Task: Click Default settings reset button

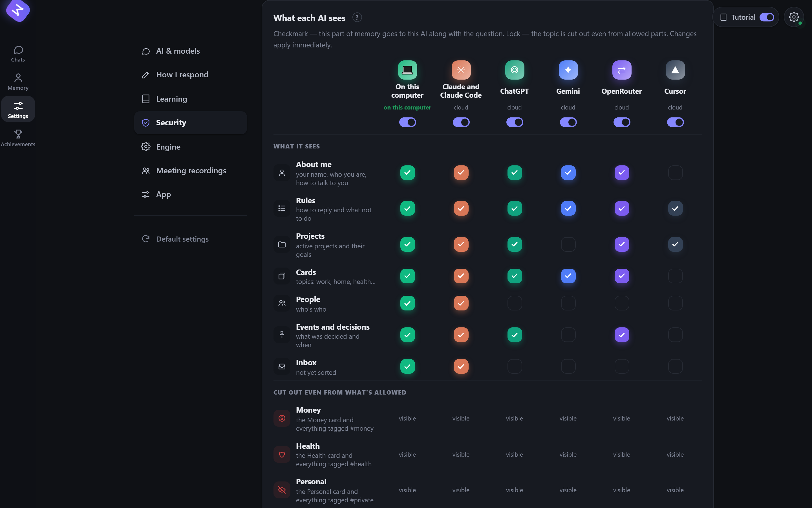Action: [190, 239]
